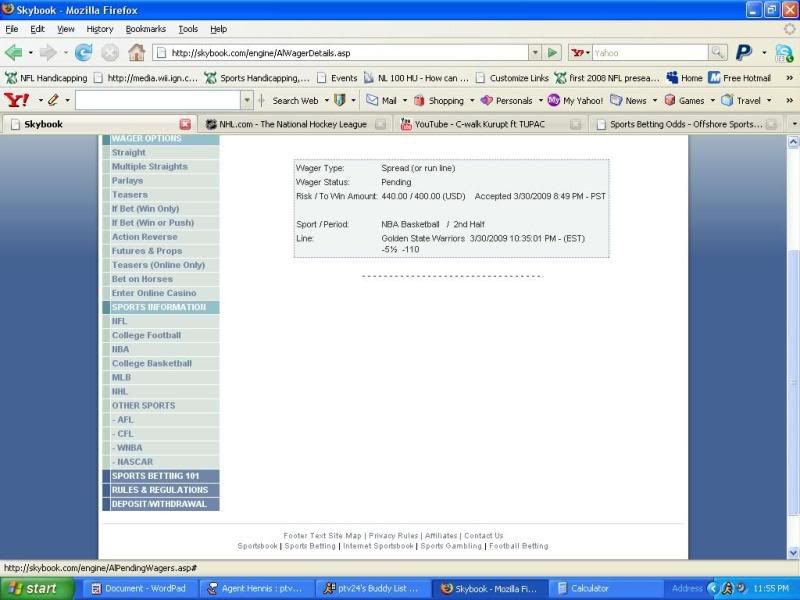This screenshot has width=800, height=600.
Task: Open College Basketball sports information
Action: [152, 363]
